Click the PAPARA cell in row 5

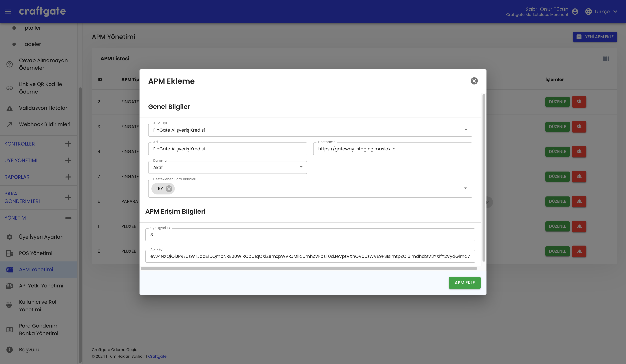coord(129,201)
